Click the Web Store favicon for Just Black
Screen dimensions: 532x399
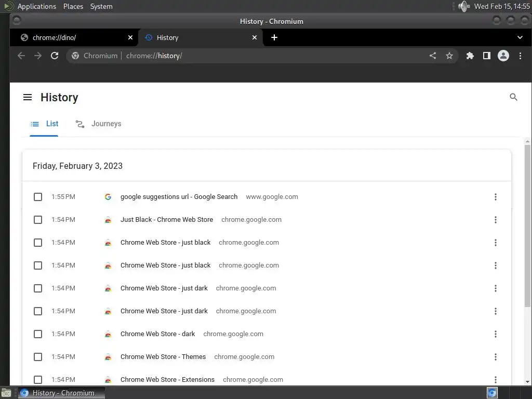pyautogui.click(x=108, y=220)
